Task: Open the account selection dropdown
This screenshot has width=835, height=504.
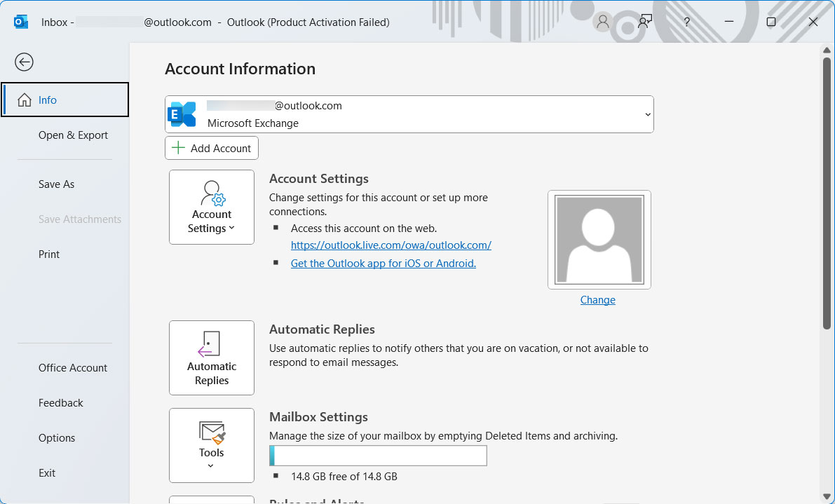Action: 646,114
